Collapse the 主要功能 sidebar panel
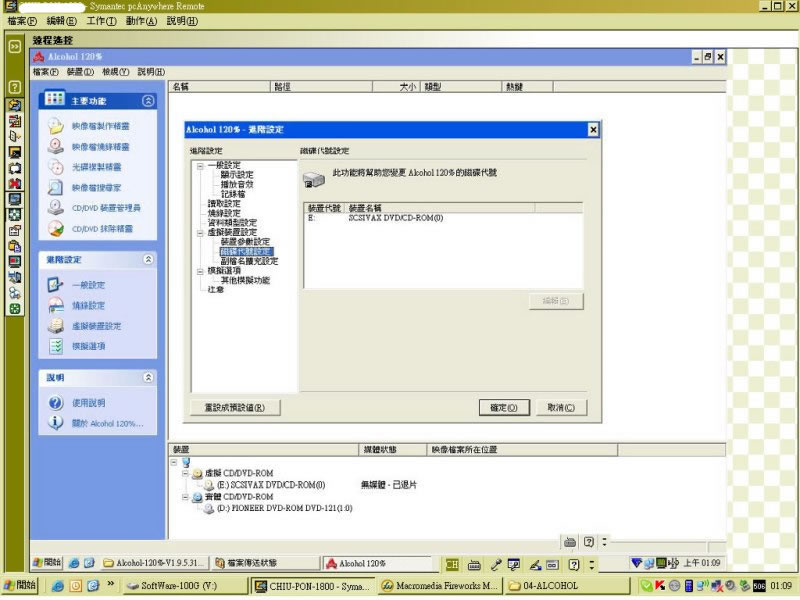This screenshot has width=800, height=600. pos(148,101)
